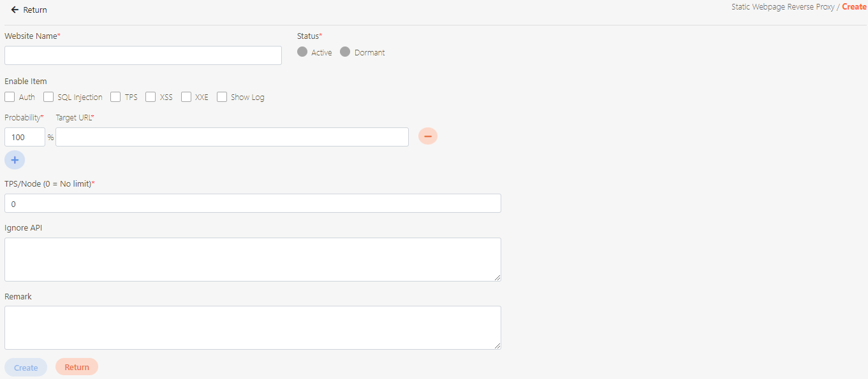Add a new target URL row with plus

click(15, 160)
